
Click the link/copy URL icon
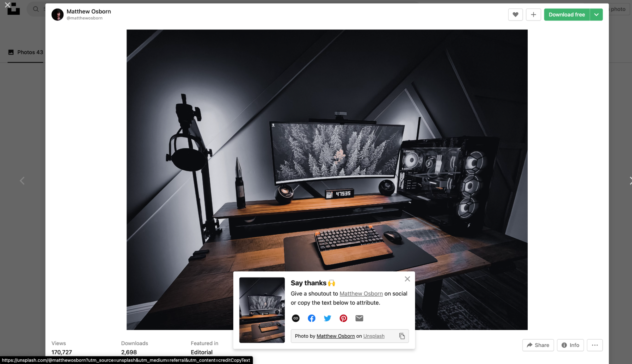pos(296,318)
